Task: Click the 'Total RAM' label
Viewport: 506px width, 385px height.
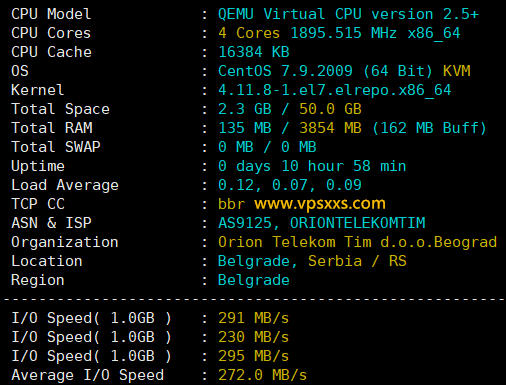Action: [52, 128]
